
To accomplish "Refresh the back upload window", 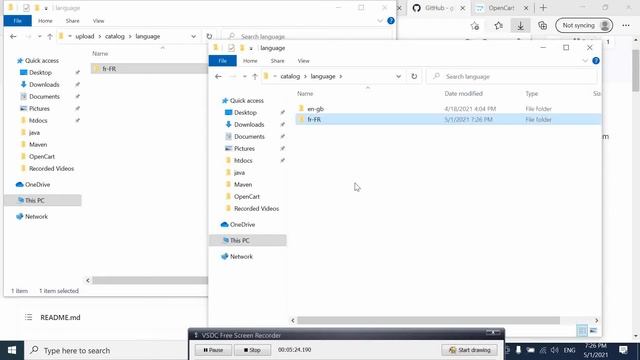I will pos(209,36).
